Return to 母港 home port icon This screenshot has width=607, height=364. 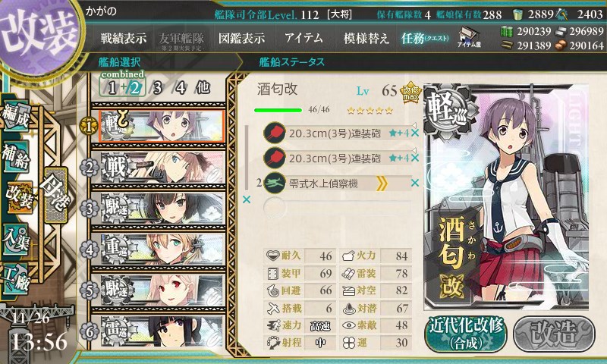(56, 195)
